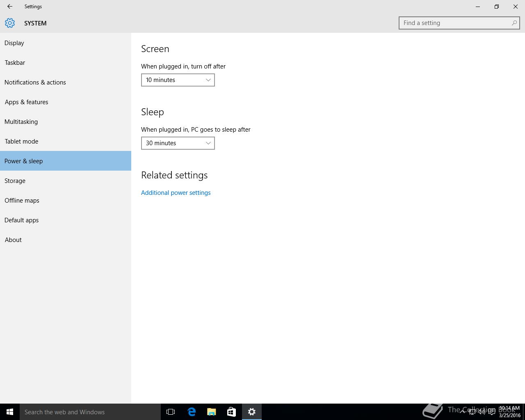The height and width of the screenshot is (420, 525).
Task: Minimize the Settings window
Action: [478, 7]
